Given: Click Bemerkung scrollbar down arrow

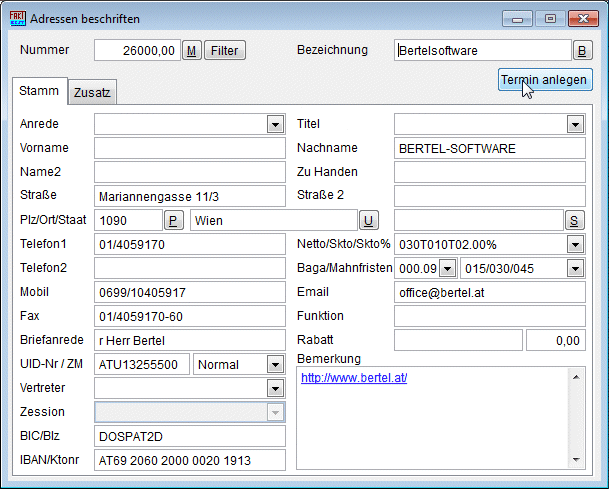Looking at the screenshot, I should (x=576, y=459).
